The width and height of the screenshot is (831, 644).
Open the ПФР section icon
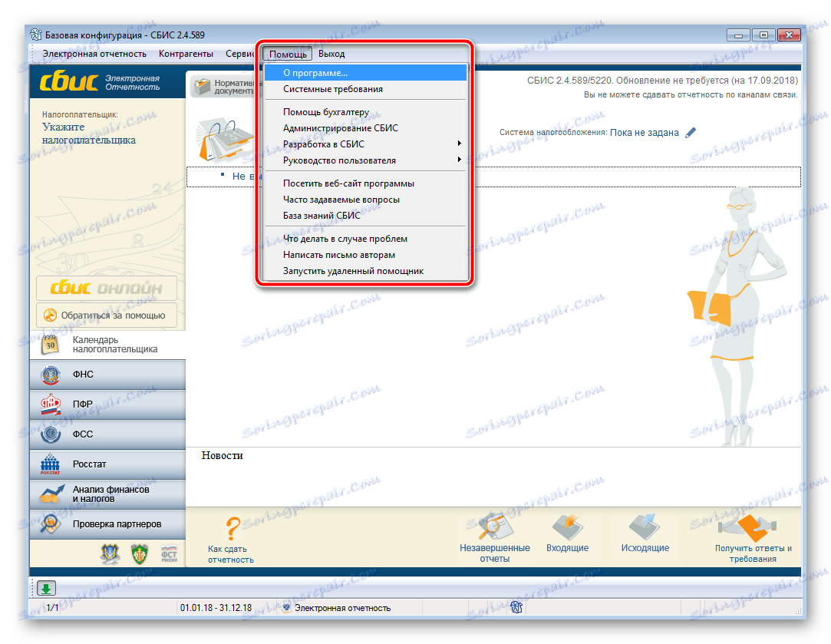pos(51,405)
